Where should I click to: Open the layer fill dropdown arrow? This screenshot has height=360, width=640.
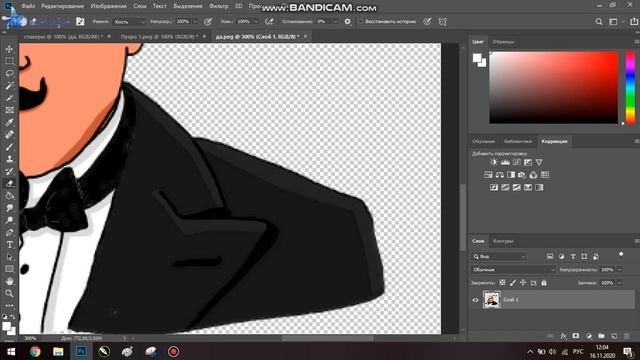coord(620,282)
